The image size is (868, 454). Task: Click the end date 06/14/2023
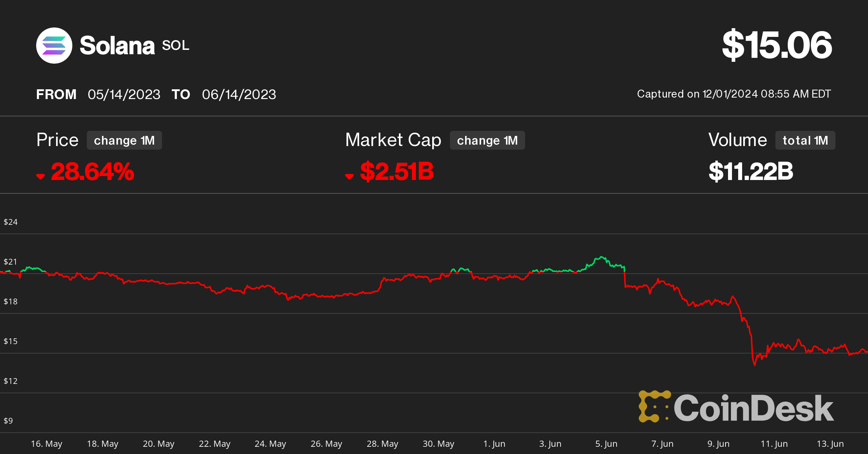click(x=239, y=94)
